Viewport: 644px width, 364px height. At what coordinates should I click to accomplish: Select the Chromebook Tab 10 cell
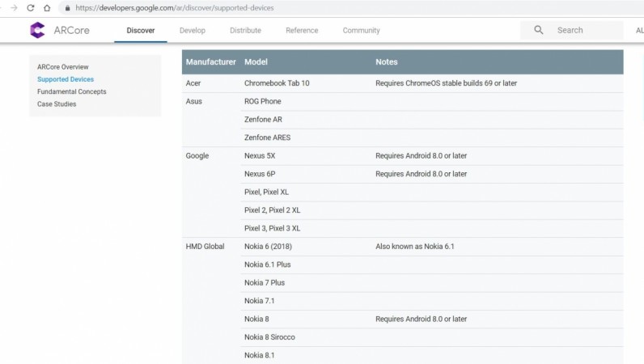tap(277, 83)
